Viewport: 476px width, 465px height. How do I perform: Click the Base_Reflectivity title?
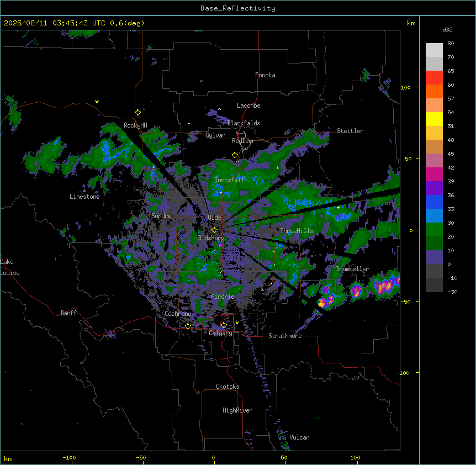click(x=238, y=8)
